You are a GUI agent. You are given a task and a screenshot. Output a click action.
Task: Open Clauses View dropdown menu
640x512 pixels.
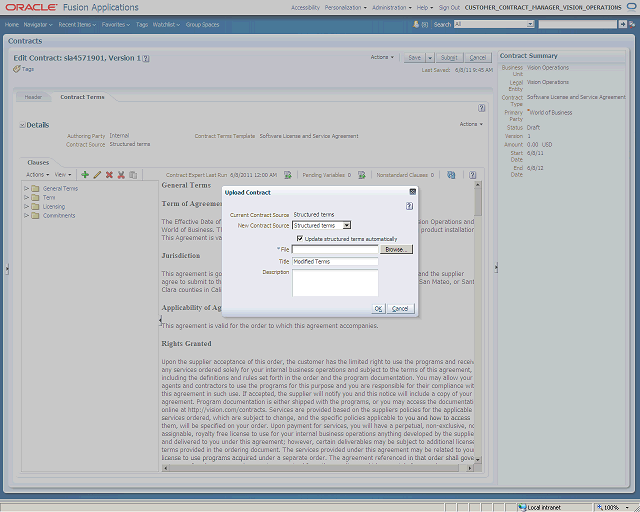[63, 175]
